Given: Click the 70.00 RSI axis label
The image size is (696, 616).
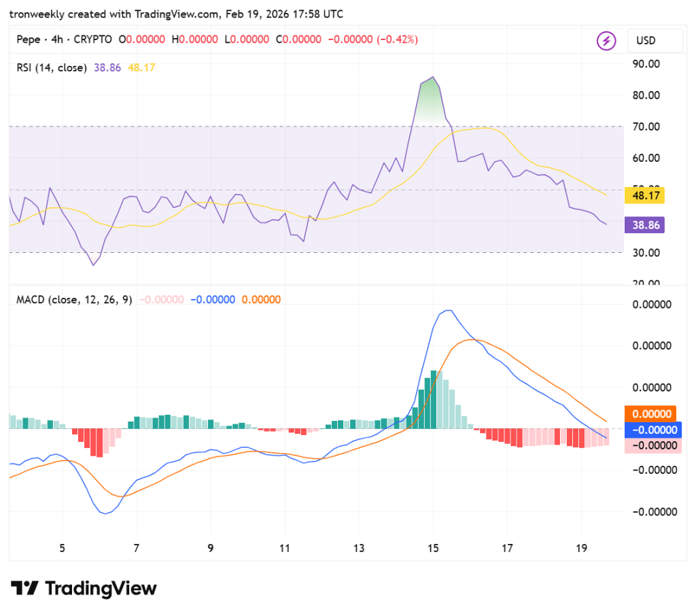Looking at the screenshot, I should pyautogui.click(x=646, y=126).
